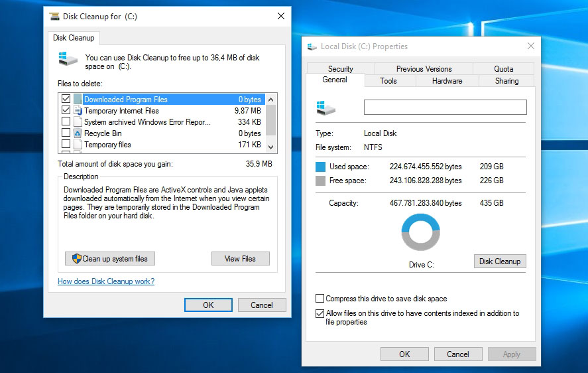This screenshot has height=373, width=588.
Task: Click Disk Cleanup button in Properties window
Action: pos(500,261)
